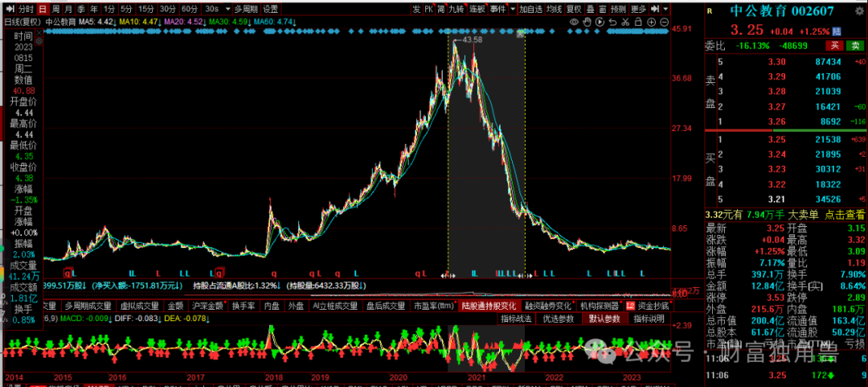This screenshot has width=868, height=387.
Task: Click the red 买 buy button
Action: pyautogui.click(x=833, y=46)
